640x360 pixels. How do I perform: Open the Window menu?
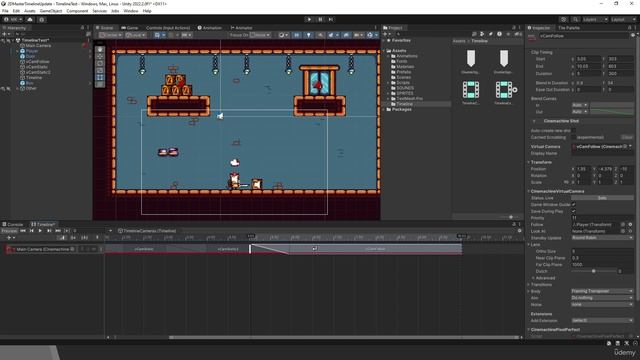pos(131,11)
